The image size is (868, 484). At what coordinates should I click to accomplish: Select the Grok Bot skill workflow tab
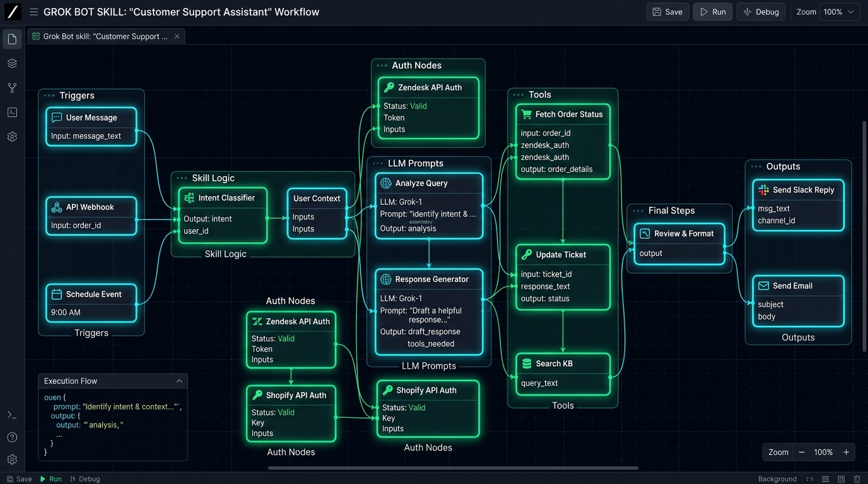pyautogui.click(x=106, y=37)
